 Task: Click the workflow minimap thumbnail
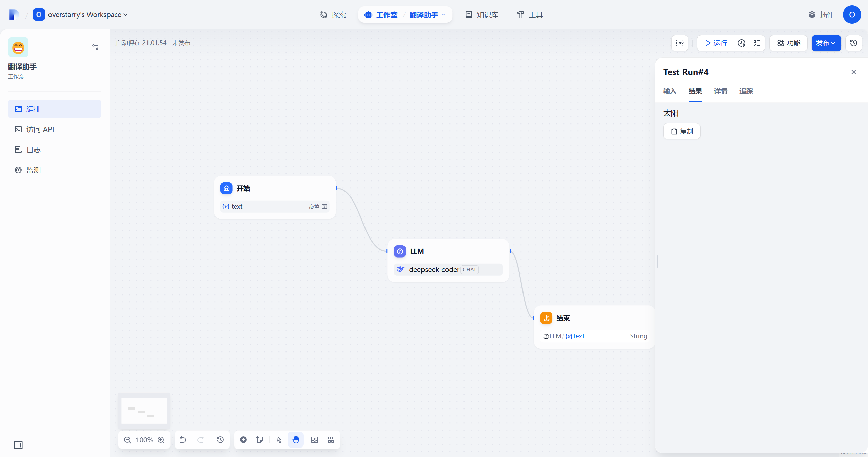click(x=144, y=411)
